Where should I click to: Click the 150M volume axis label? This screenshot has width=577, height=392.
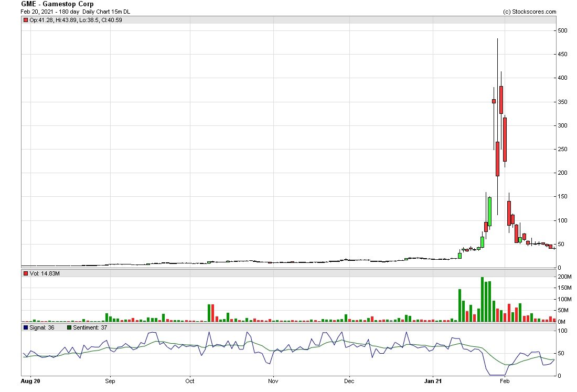pos(564,288)
